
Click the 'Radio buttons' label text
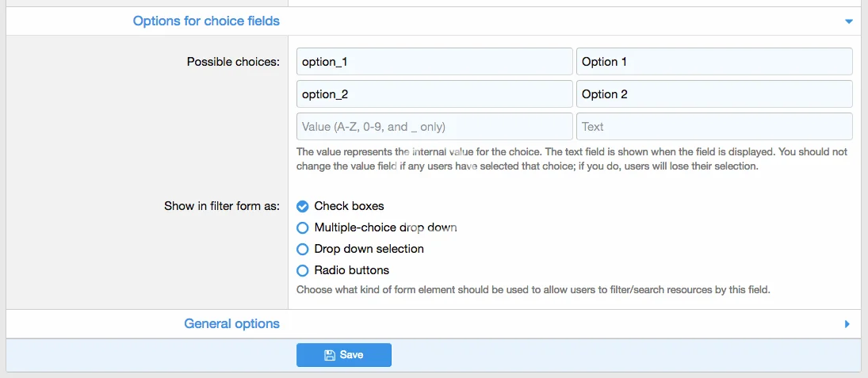coord(351,270)
